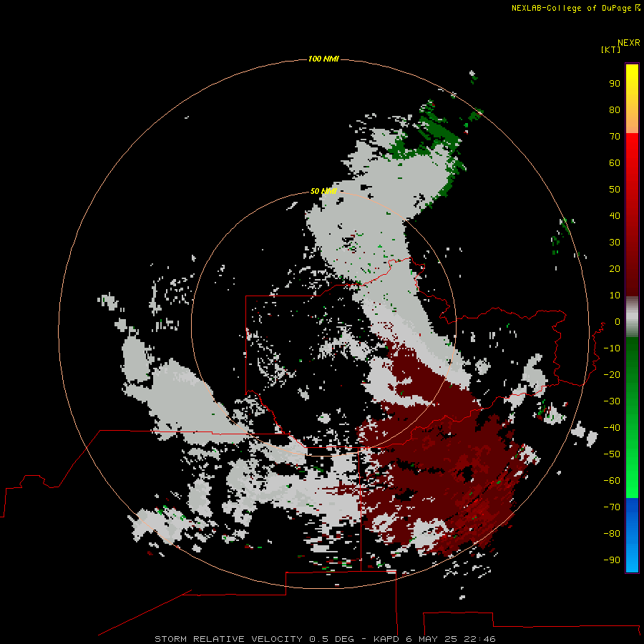Click the -60 value on the velocity scale
This screenshot has height=644, width=644.
612,481
